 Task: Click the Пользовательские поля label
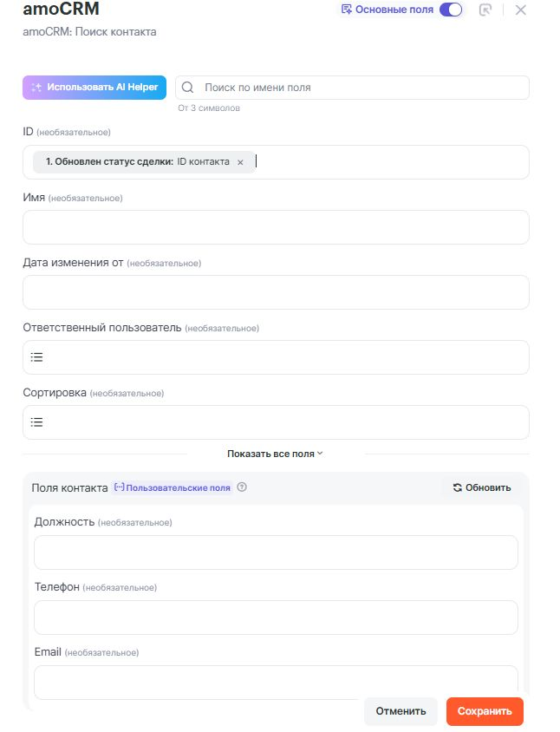pyautogui.click(x=173, y=488)
